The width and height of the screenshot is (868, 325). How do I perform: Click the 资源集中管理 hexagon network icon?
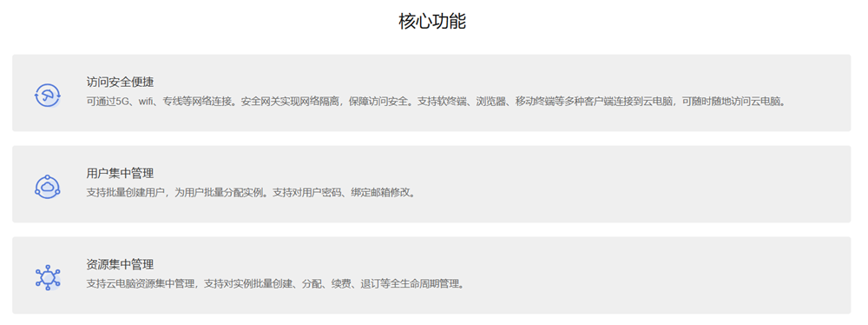[48, 278]
